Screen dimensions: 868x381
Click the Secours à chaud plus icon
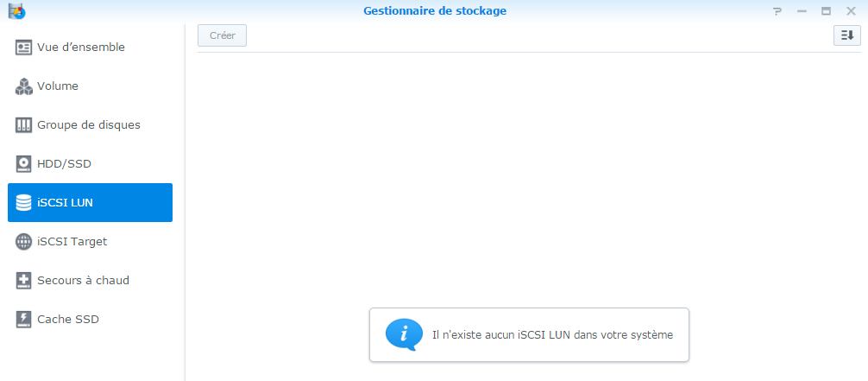(23, 281)
